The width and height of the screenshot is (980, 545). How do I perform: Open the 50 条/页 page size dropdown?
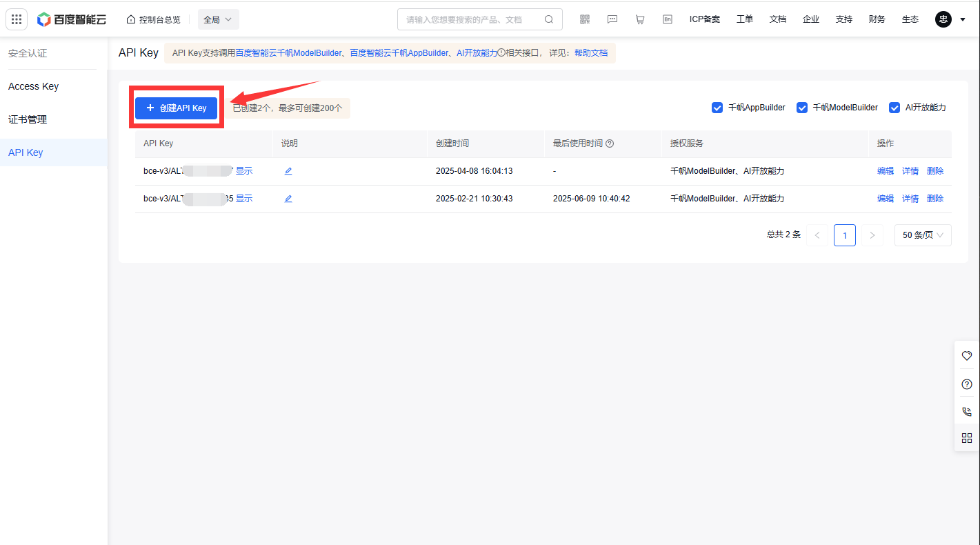click(923, 235)
